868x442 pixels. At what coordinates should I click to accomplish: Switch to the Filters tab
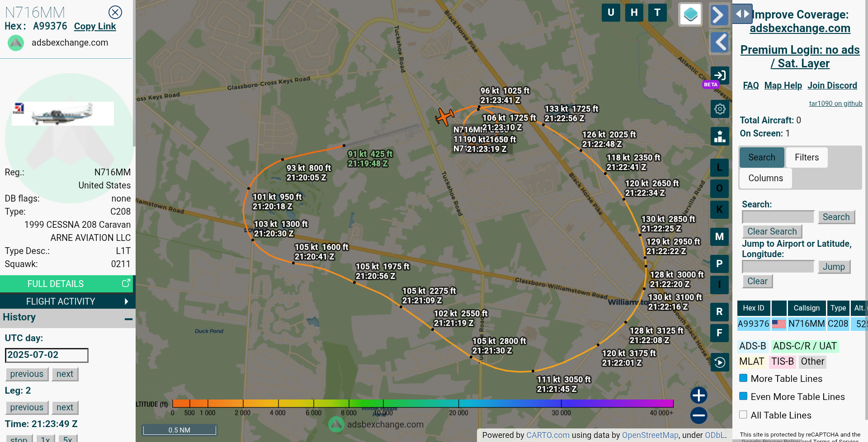click(x=807, y=157)
